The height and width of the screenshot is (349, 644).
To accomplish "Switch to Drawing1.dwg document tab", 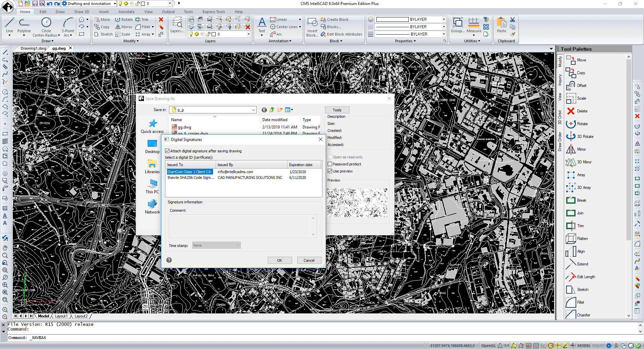I will pos(33,48).
